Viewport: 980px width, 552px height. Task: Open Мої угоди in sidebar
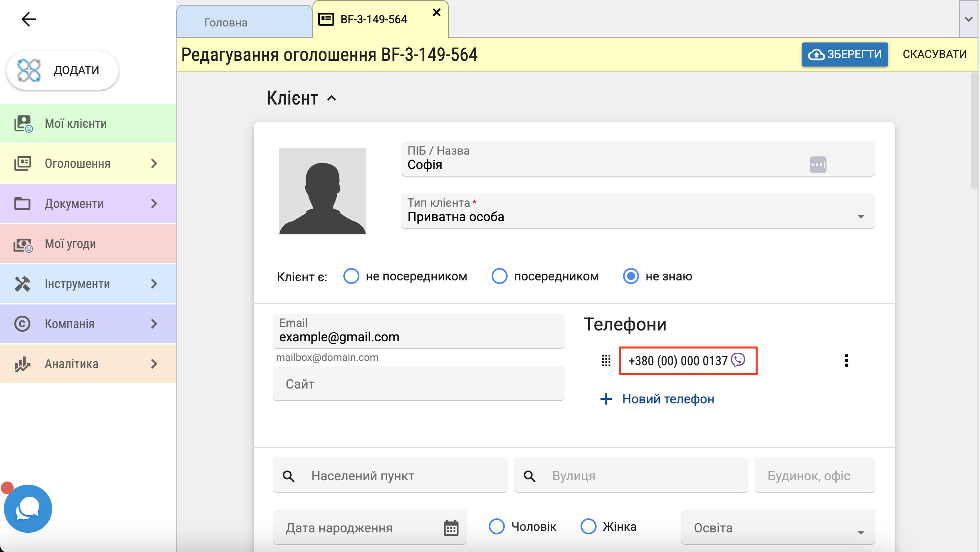click(x=88, y=244)
